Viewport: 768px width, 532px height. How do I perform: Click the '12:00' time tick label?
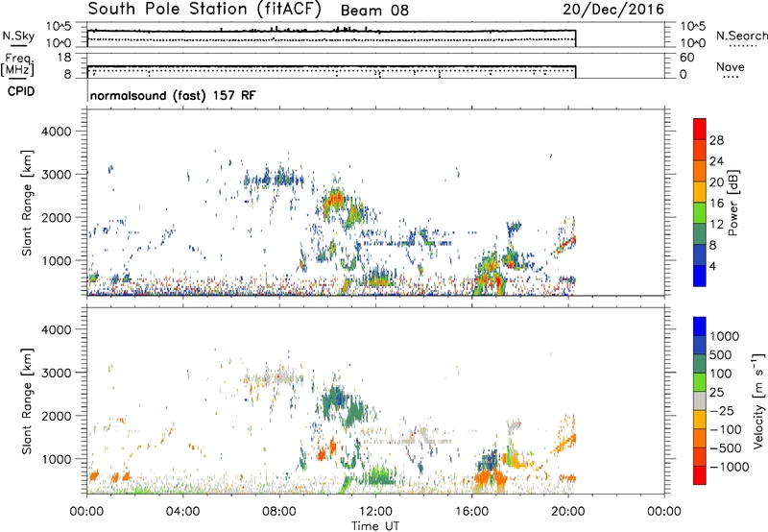click(375, 512)
